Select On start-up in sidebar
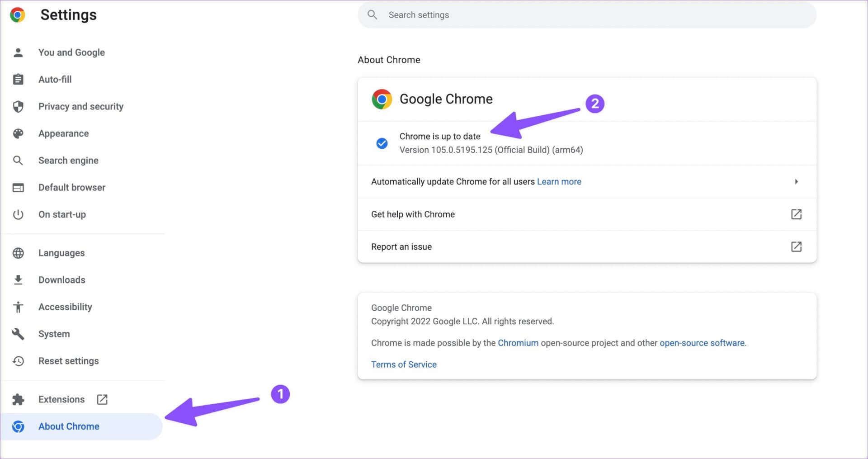 62,214
